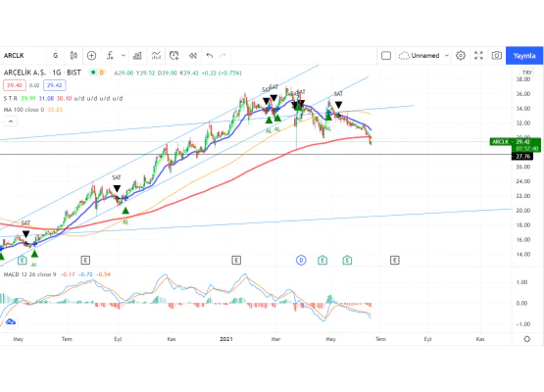Click the blue Yayınla publish button
Image resolution: width=544 pixels, height=392 pixels.
[x=524, y=56]
